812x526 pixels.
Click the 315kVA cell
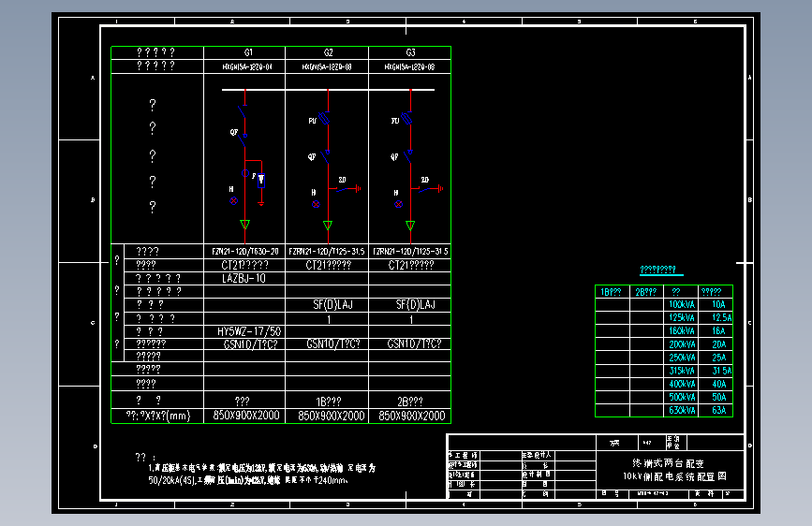(682, 371)
